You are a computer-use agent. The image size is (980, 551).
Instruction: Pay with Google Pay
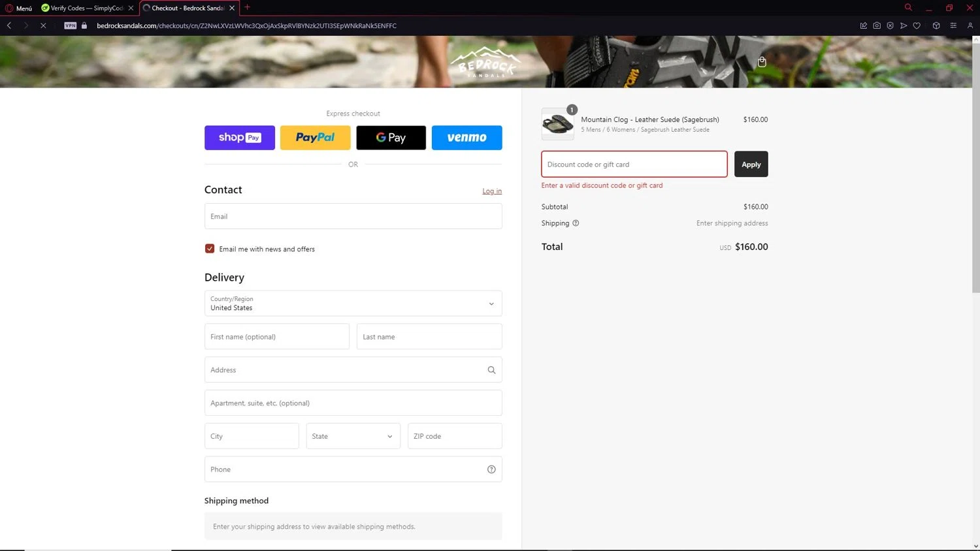[391, 138]
